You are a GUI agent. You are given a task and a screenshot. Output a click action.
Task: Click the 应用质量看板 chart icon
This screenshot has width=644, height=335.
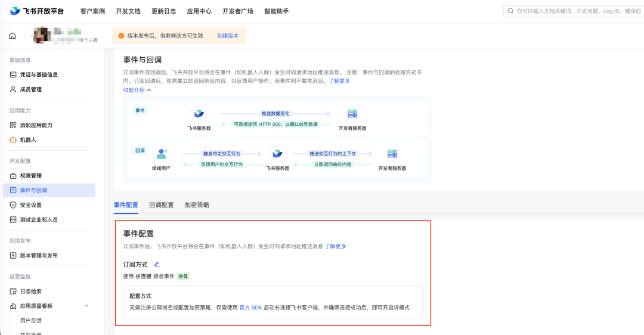[13, 306]
